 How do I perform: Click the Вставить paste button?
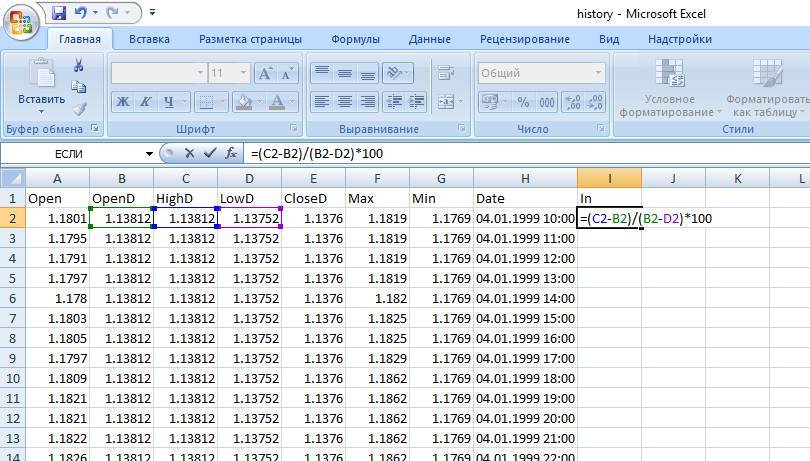coord(41,86)
